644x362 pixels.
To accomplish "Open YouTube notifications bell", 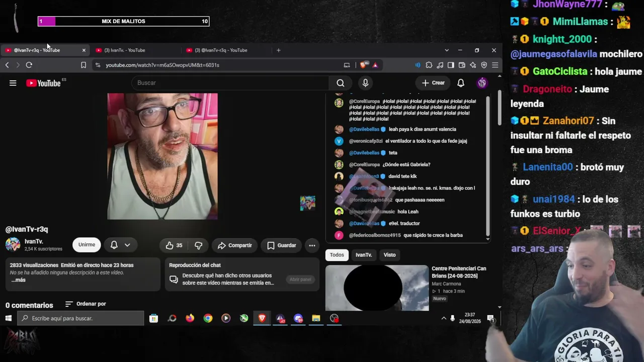I will coord(461,83).
